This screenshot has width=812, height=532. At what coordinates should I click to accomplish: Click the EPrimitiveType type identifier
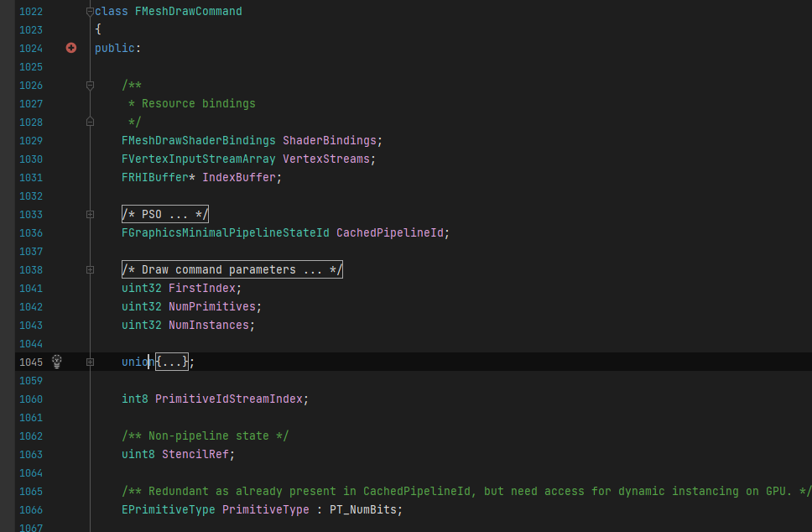click(x=169, y=510)
